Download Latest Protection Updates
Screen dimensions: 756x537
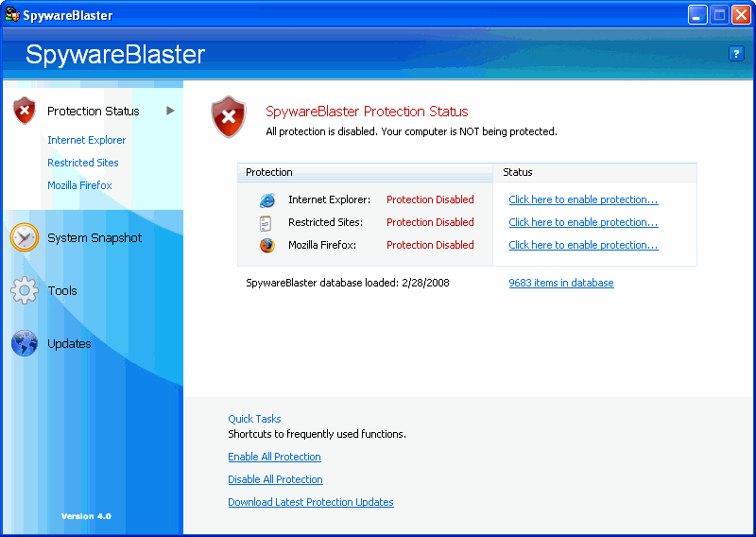[x=310, y=503]
